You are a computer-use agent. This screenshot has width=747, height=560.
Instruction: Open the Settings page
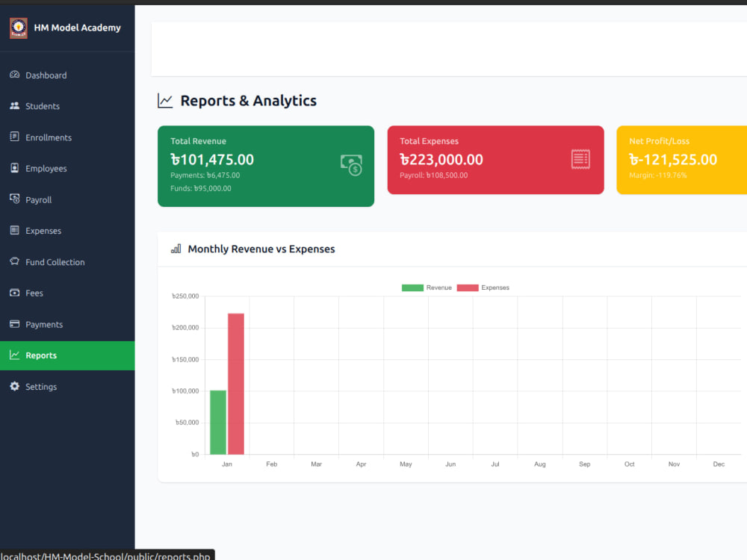(x=67, y=387)
